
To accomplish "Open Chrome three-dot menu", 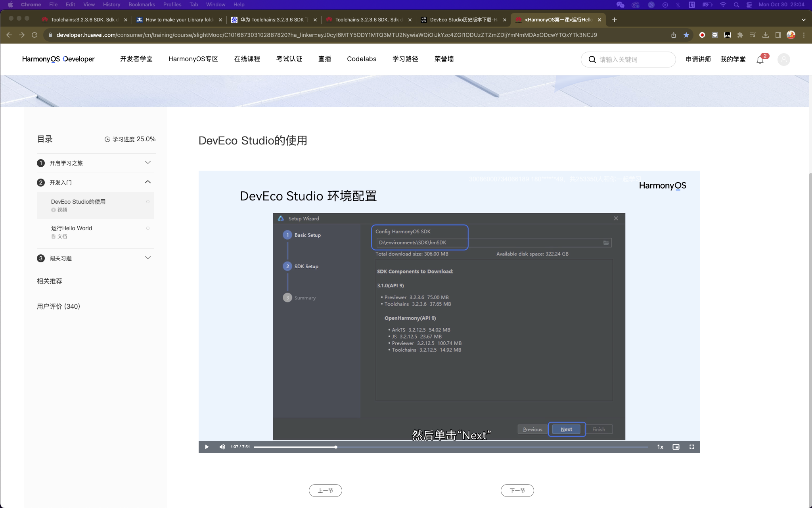I will coord(804,35).
